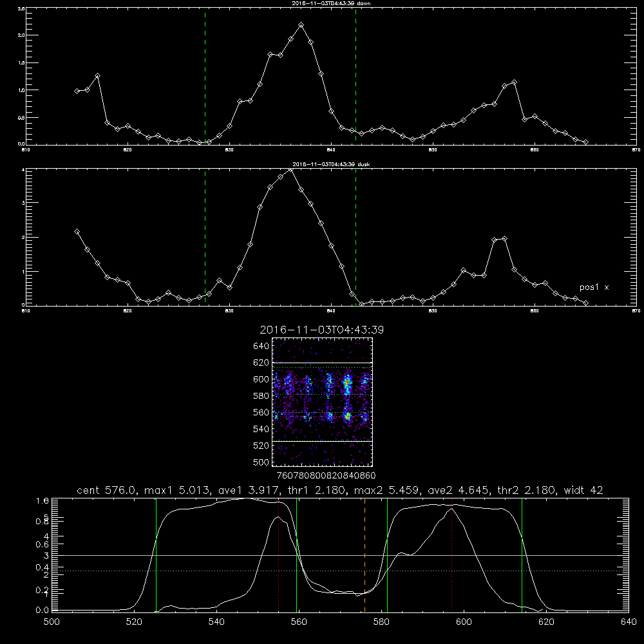Click the red dotted line near 597

point(452,555)
